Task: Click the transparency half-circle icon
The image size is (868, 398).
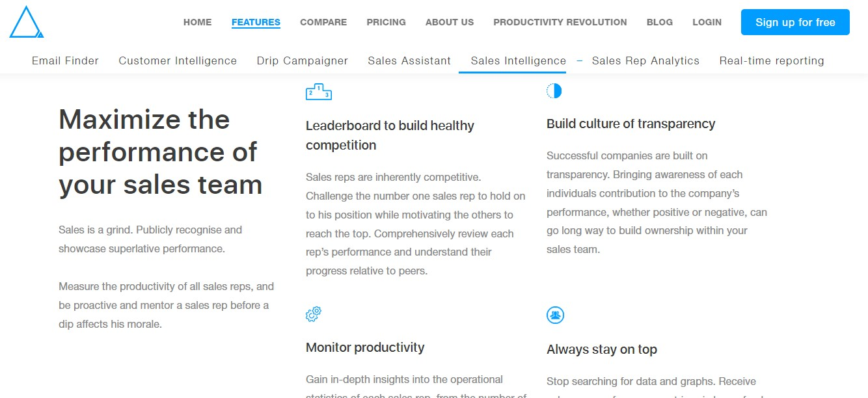Action: coord(554,90)
